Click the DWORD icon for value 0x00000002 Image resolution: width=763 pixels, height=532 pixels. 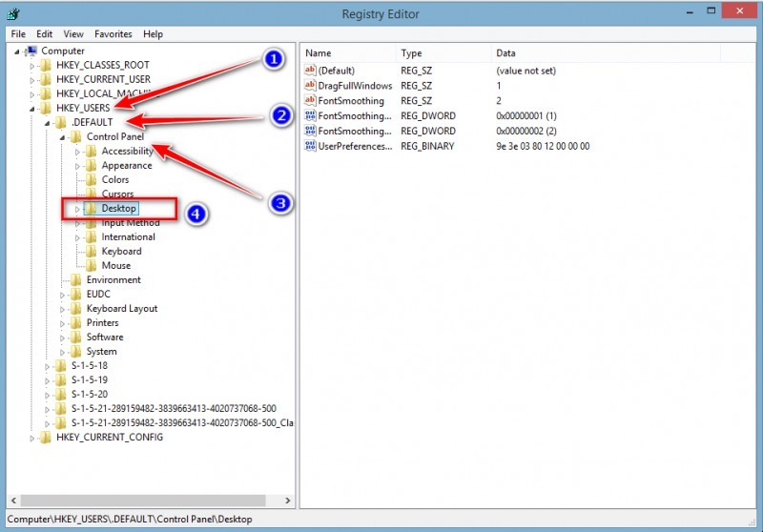point(310,131)
